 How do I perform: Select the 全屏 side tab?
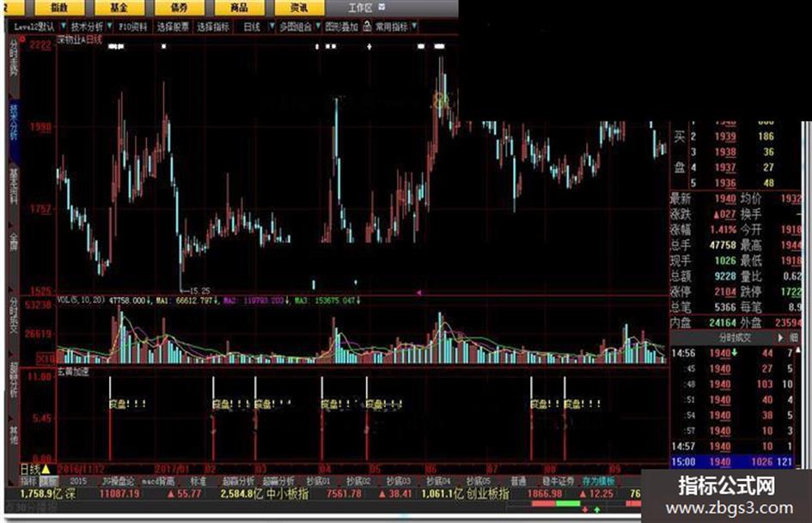[13, 242]
